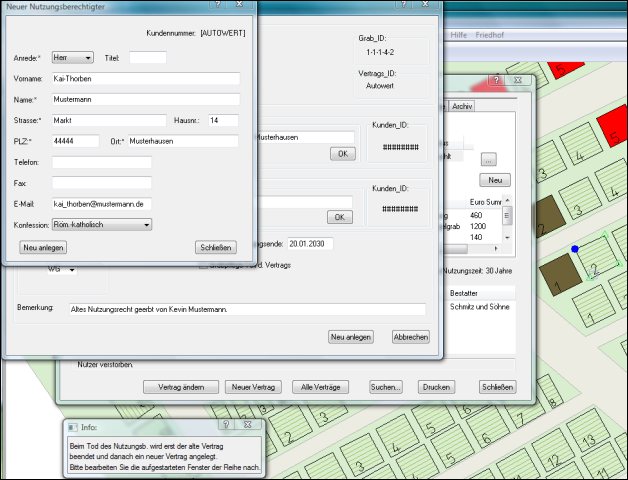628x480 pixels.
Task: Click the list scroll down arrow
Action: pos(507,238)
